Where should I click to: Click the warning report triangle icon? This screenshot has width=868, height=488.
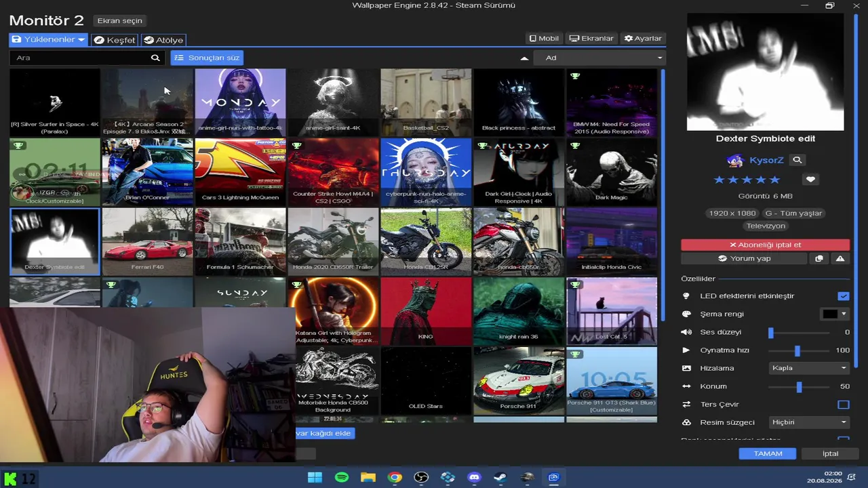pyautogui.click(x=840, y=259)
